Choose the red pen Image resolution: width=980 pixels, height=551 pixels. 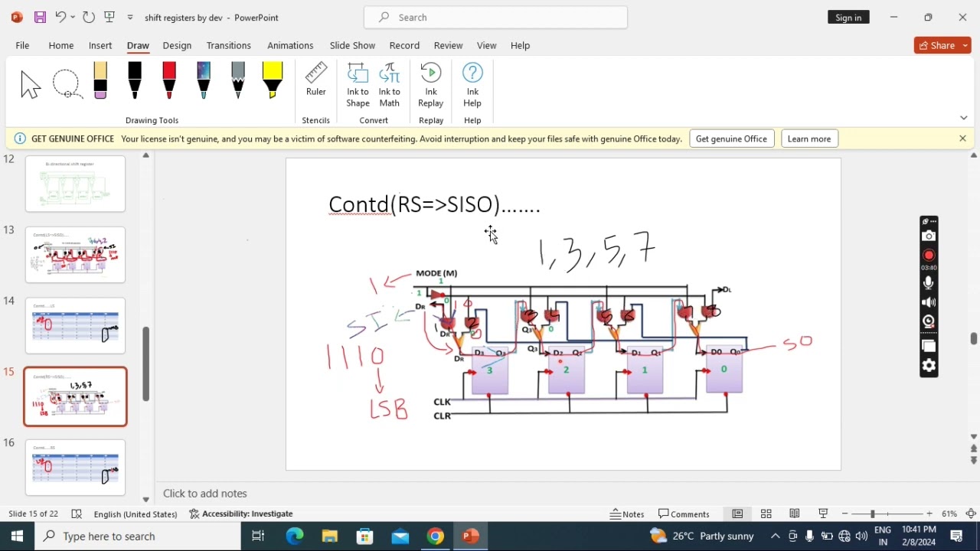[169, 80]
